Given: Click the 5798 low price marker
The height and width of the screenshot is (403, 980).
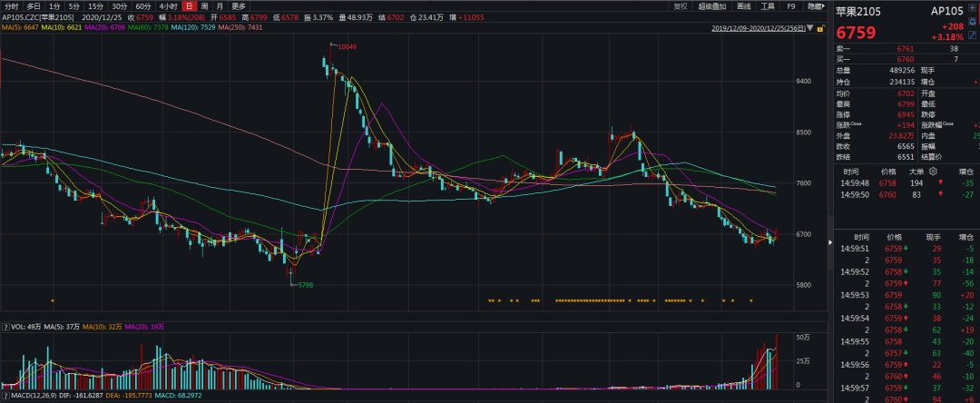Looking at the screenshot, I should pyautogui.click(x=306, y=284).
